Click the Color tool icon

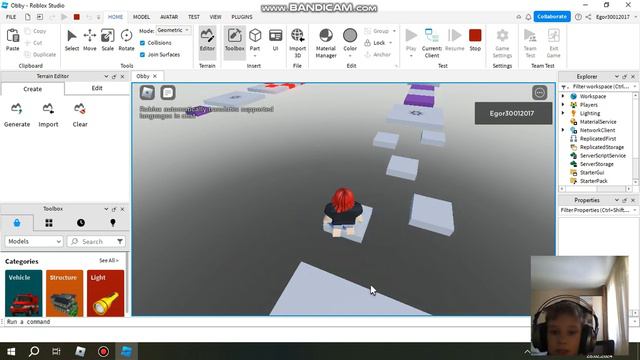[x=350, y=36]
